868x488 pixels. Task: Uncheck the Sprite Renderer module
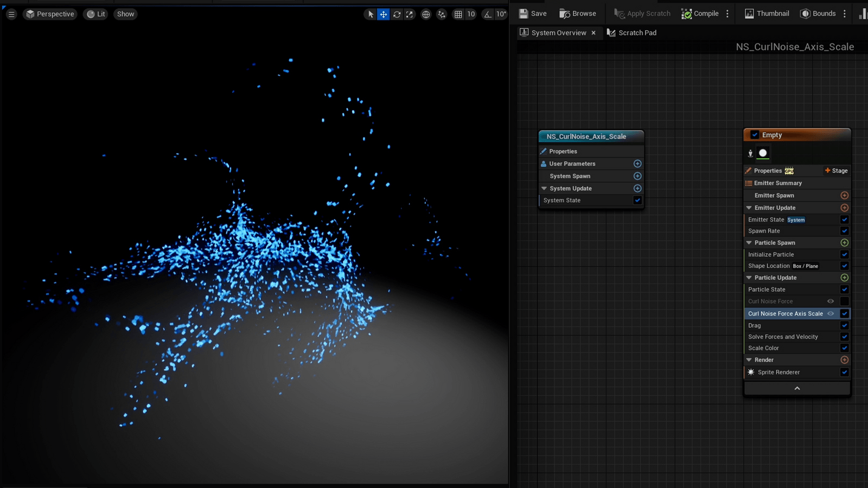coord(844,372)
